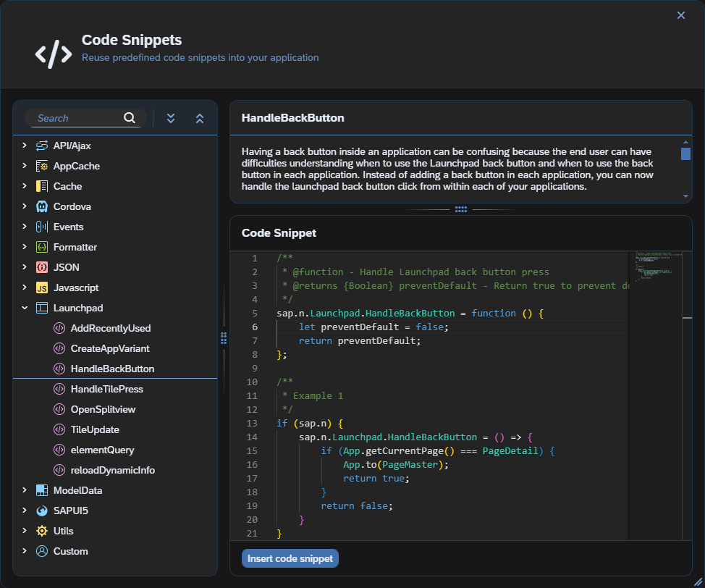
Task: Click the Code Snippets header logo icon
Action: coord(54,54)
